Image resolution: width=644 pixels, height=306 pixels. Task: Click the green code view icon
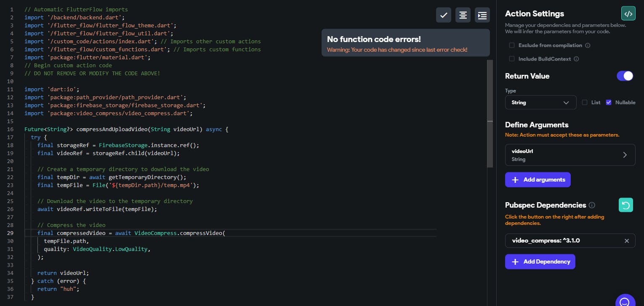tap(628, 14)
